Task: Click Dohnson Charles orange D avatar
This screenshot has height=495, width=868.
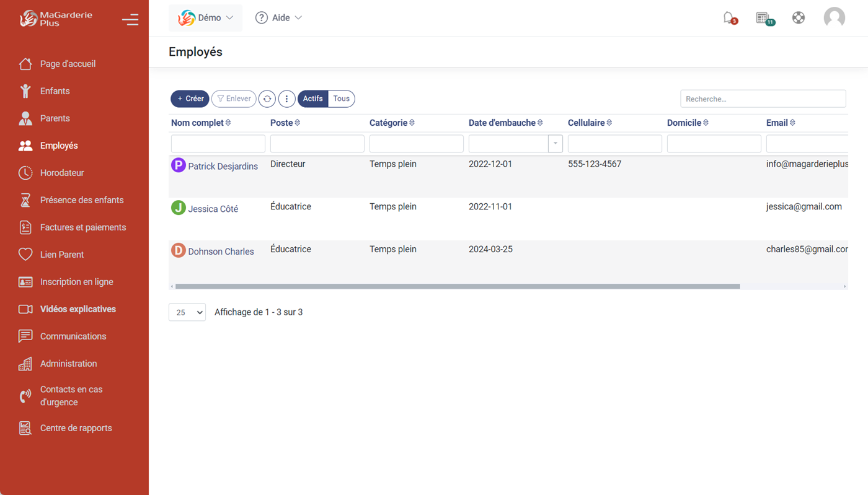Action: 179,251
